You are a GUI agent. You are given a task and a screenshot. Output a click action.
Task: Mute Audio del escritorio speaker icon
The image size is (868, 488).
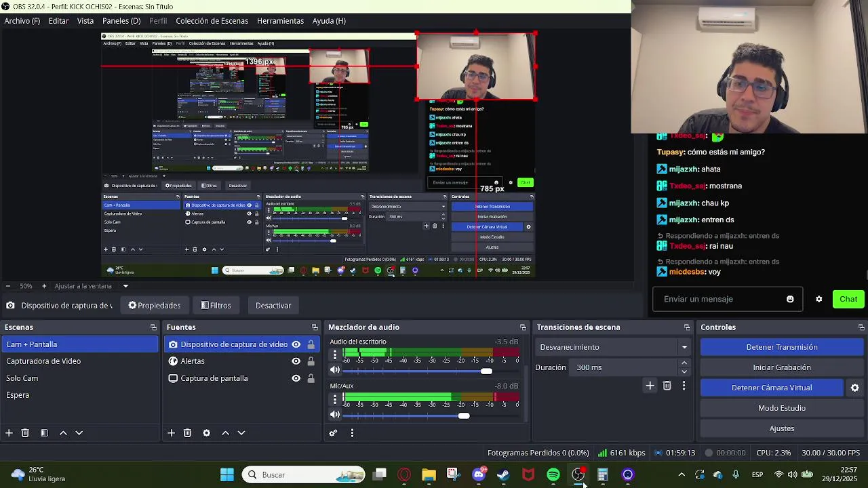(x=335, y=370)
